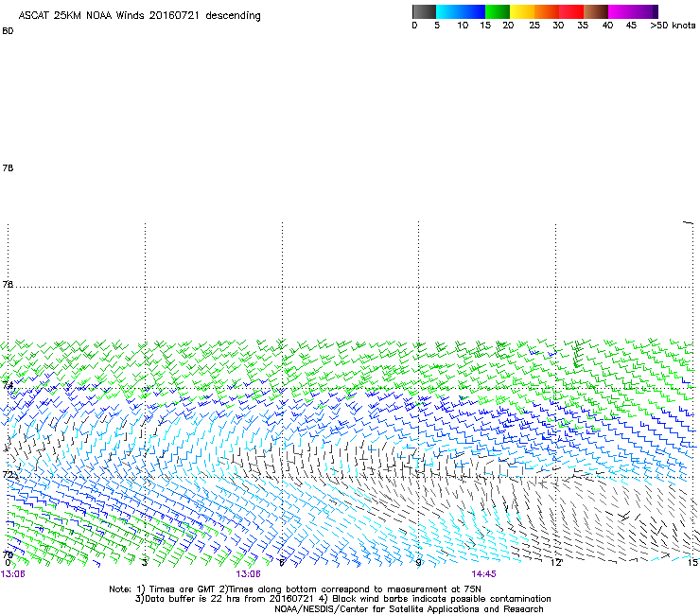The image size is (700, 615).
Task: Select the gray 0-5 knots legend swatch
Action: pos(424,11)
